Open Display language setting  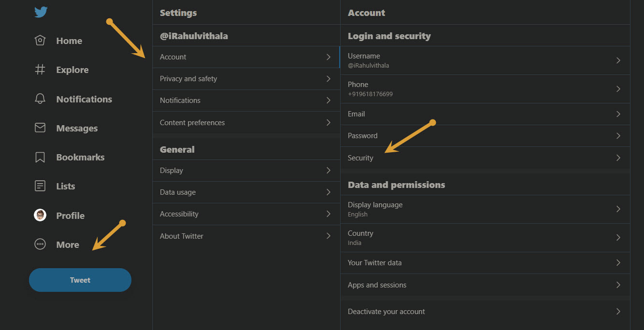pyautogui.click(x=485, y=209)
